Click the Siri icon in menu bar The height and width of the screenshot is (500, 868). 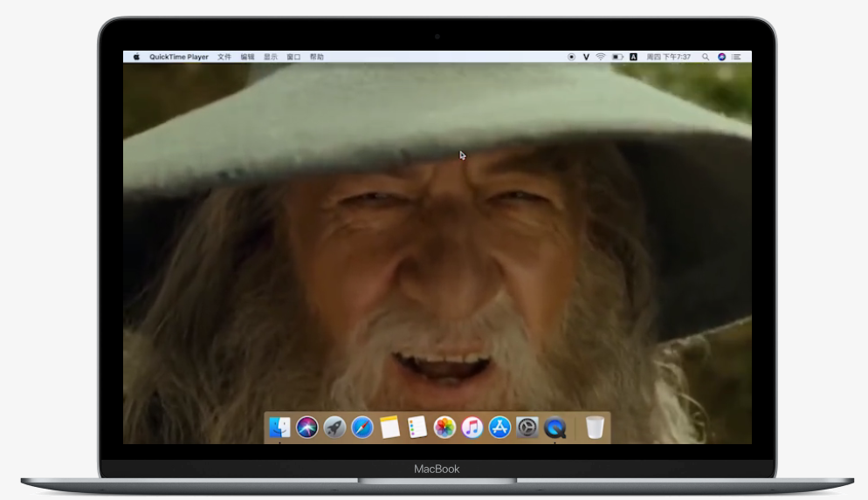721,57
